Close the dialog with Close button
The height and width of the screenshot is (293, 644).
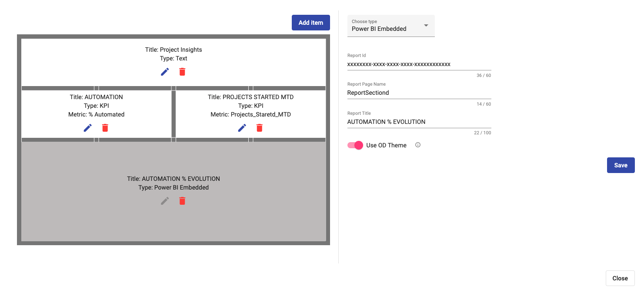pyautogui.click(x=620, y=278)
